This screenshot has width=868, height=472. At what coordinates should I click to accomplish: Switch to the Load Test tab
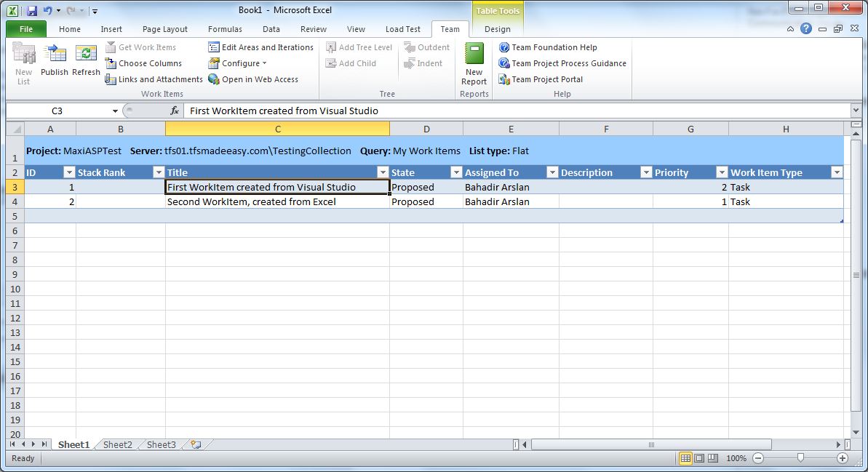click(402, 29)
